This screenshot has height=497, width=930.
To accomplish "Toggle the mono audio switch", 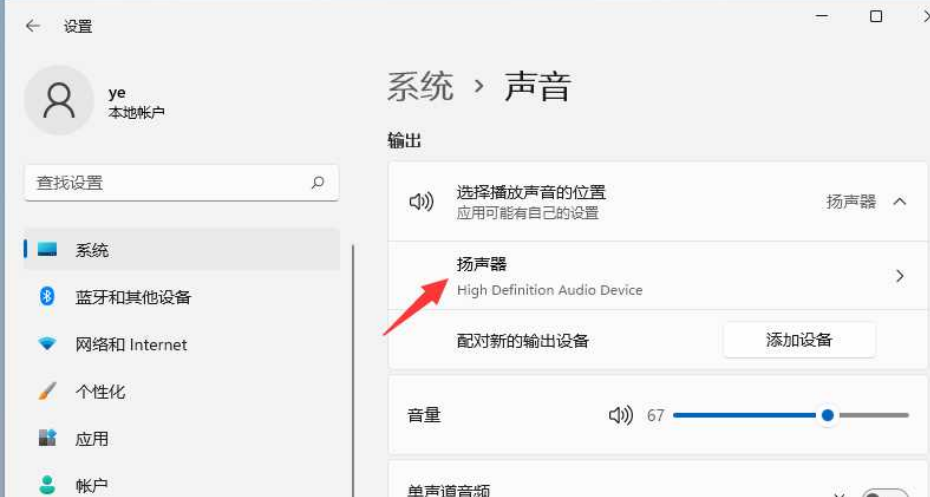I will (x=886, y=492).
